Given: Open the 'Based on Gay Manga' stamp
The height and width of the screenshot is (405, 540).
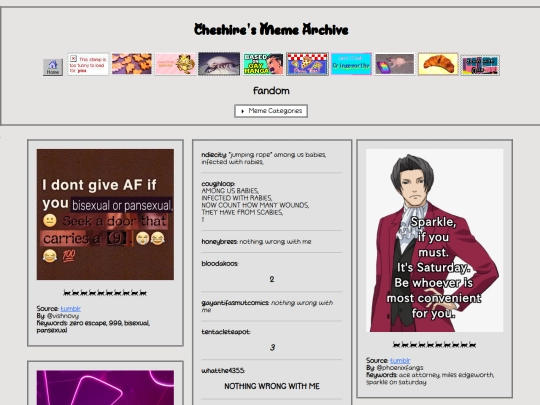Looking at the screenshot, I should tap(263, 64).
